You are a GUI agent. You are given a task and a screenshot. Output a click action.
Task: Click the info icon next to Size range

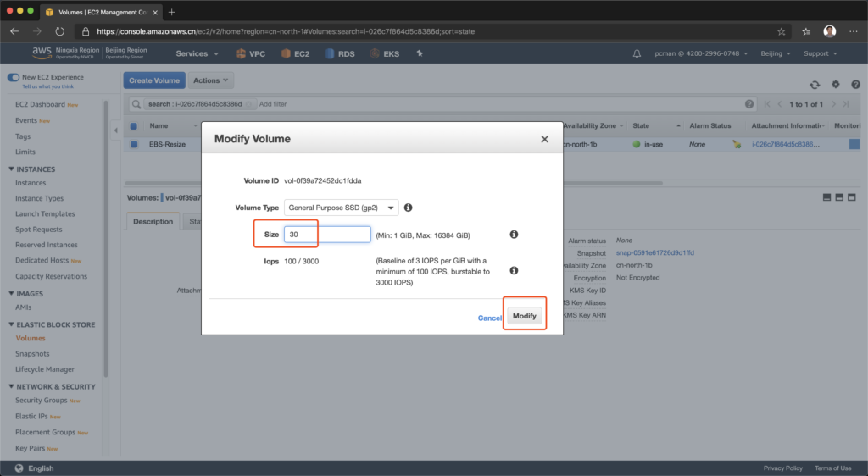(x=514, y=235)
